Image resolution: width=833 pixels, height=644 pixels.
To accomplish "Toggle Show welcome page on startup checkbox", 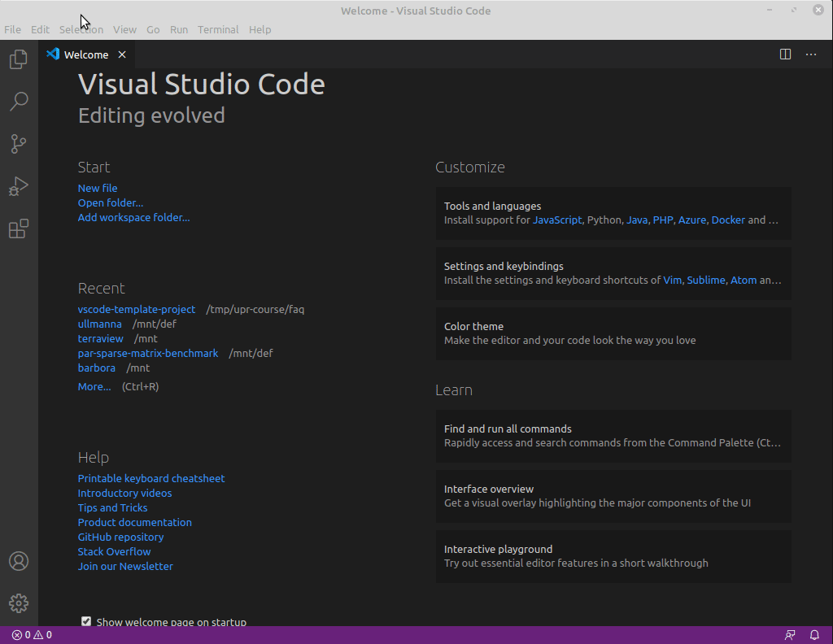I will click(86, 621).
